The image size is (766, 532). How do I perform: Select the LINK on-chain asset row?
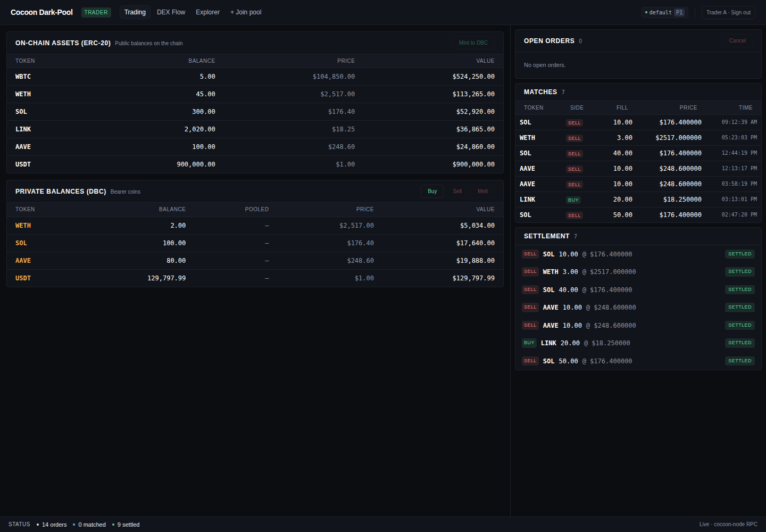coord(255,129)
